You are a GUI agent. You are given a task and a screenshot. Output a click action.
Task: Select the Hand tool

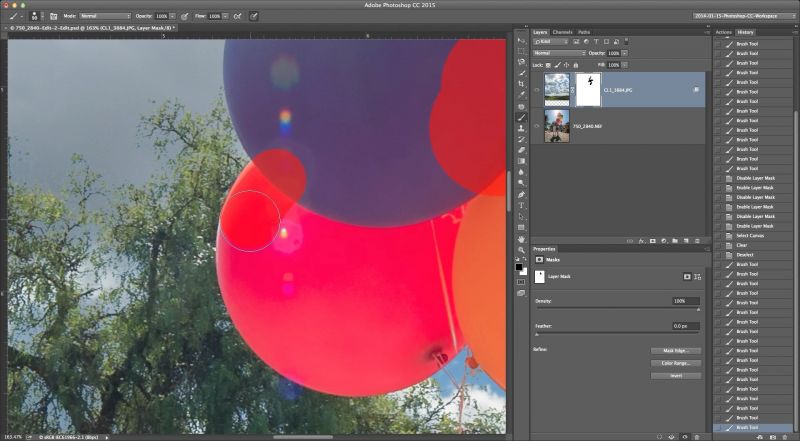521,239
